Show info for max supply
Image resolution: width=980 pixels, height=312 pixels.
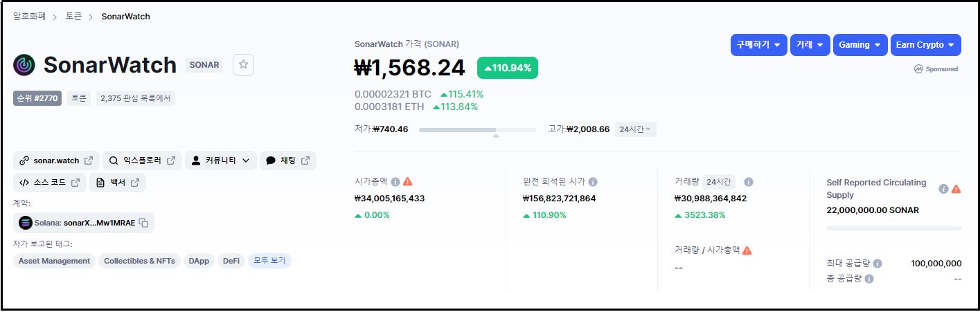(x=877, y=264)
